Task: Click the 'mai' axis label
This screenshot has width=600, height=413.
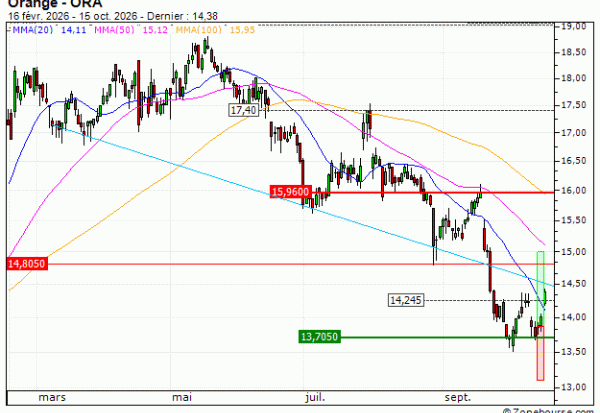Action: click(182, 397)
